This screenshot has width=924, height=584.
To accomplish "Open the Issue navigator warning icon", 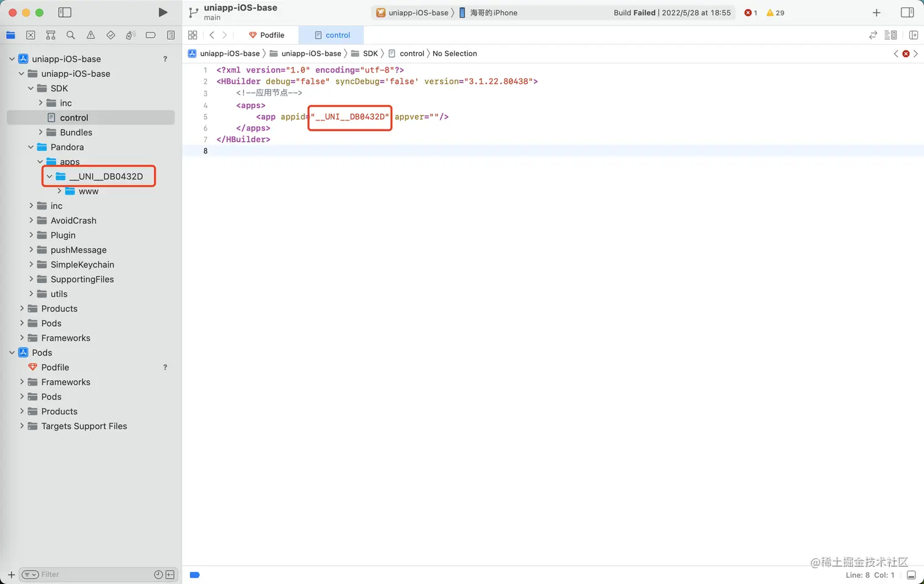I will (90, 35).
